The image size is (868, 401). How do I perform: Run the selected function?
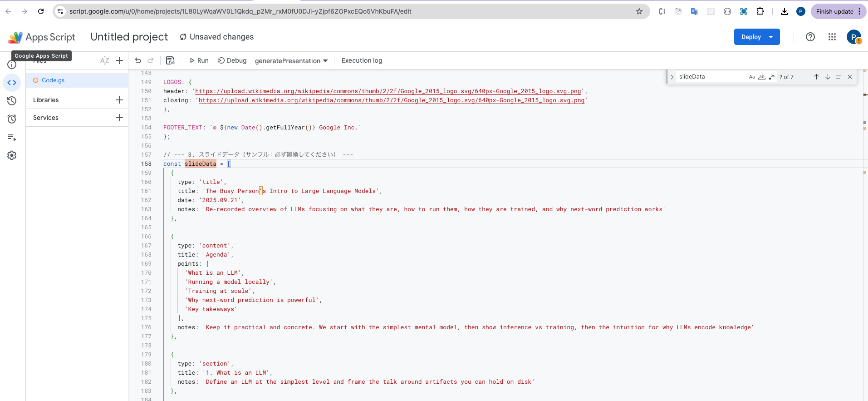pos(199,60)
